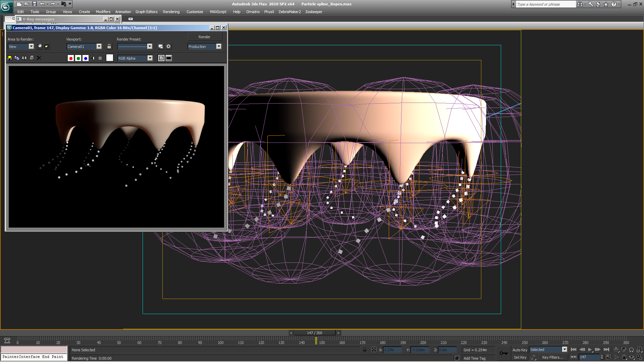The height and width of the screenshot is (362, 644).
Task: Toggle the green channel display
Action: 78,58
